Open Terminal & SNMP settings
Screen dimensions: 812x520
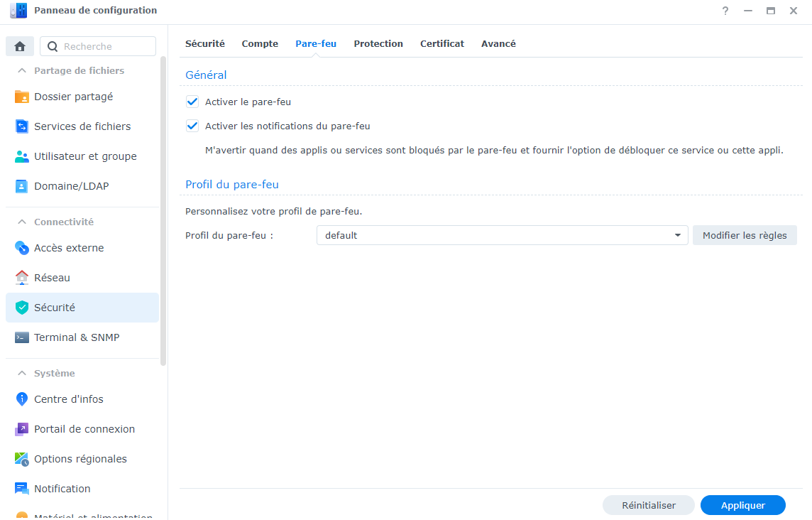[x=77, y=337]
